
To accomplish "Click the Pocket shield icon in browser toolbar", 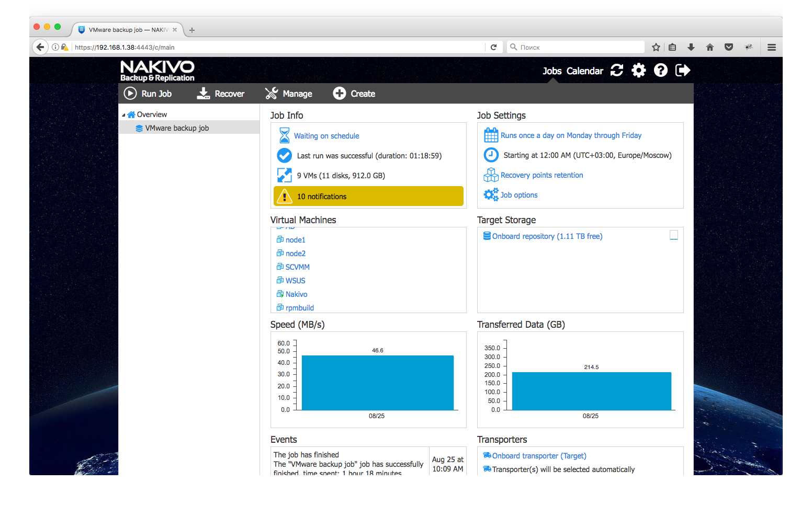I will [729, 47].
